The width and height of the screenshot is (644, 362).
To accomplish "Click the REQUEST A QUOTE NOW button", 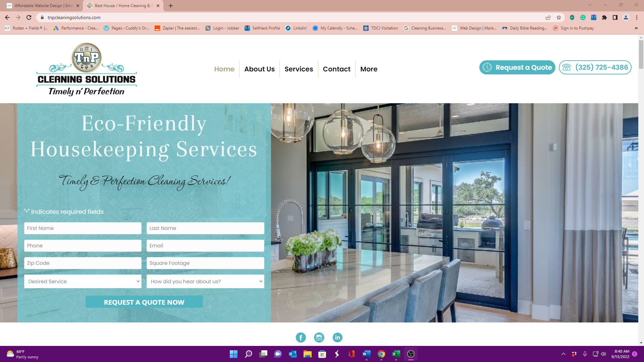I will click(144, 302).
